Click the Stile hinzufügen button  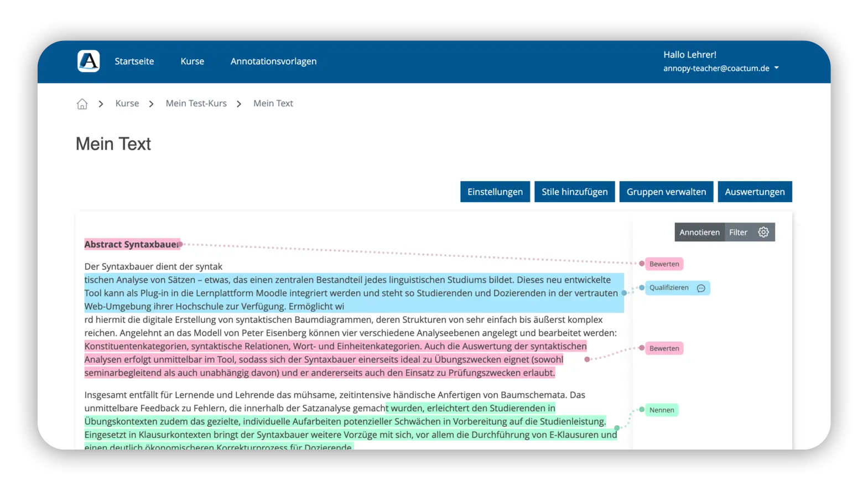[574, 192]
